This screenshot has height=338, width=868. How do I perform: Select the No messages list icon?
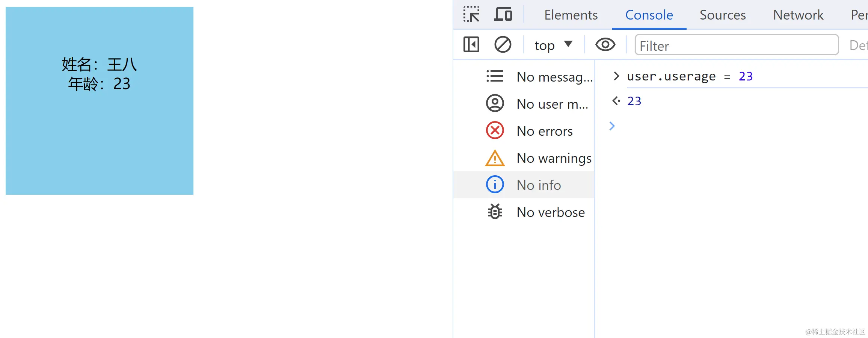(x=495, y=76)
